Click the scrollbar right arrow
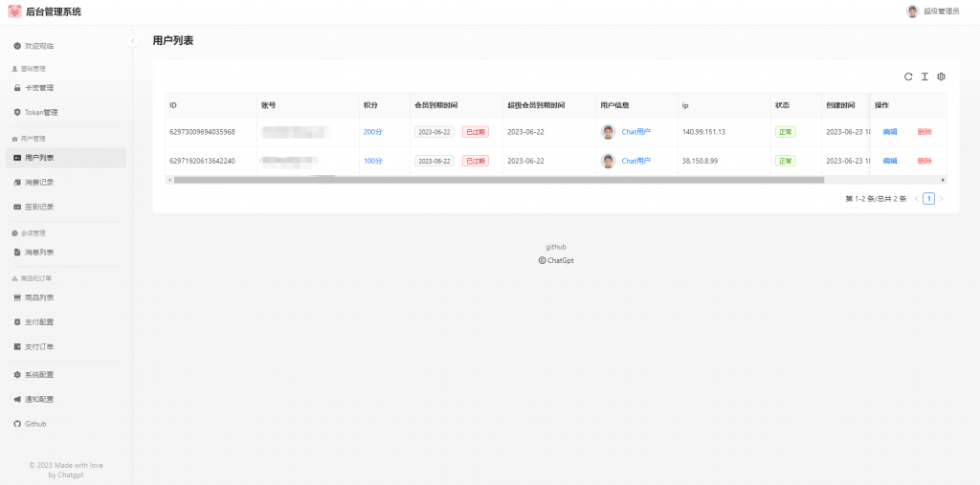 (x=944, y=180)
